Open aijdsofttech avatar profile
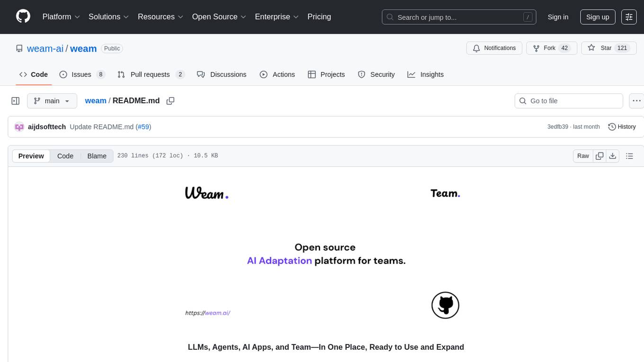 click(x=19, y=127)
